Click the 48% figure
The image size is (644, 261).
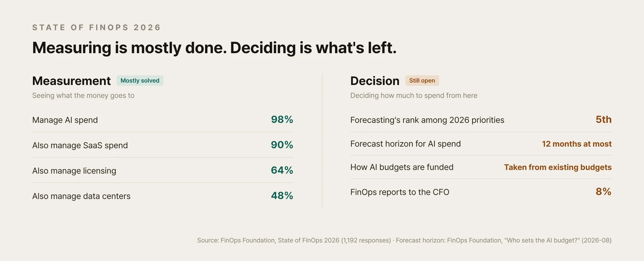[x=282, y=196]
